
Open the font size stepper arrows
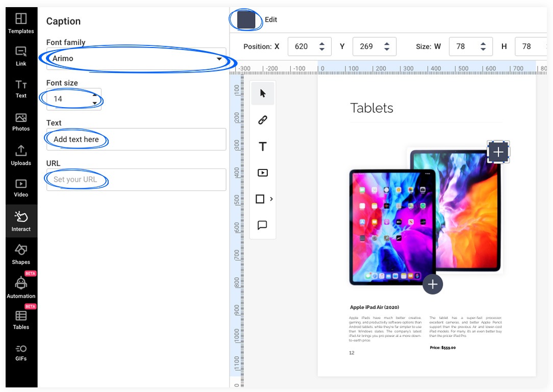[x=94, y=99]
